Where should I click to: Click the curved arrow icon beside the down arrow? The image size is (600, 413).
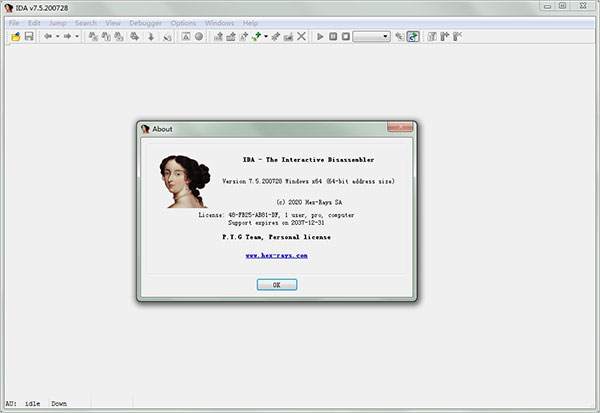point(167,36)
